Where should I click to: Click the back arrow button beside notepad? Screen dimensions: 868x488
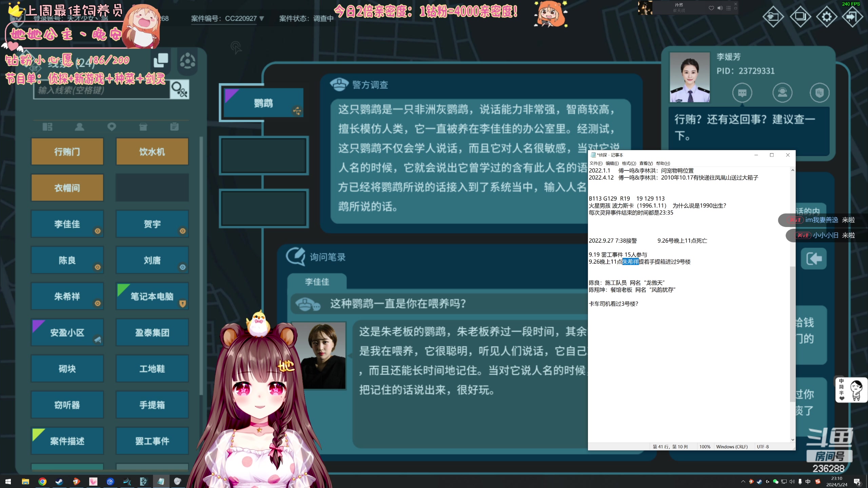pyautogui.click(x=813, y=259)
